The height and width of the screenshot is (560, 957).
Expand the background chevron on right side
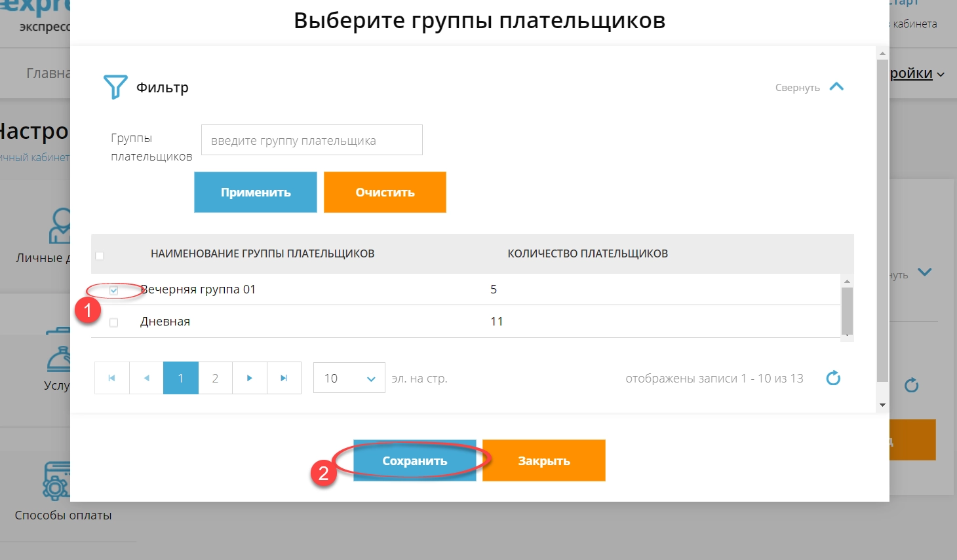[x=924, y=272]
